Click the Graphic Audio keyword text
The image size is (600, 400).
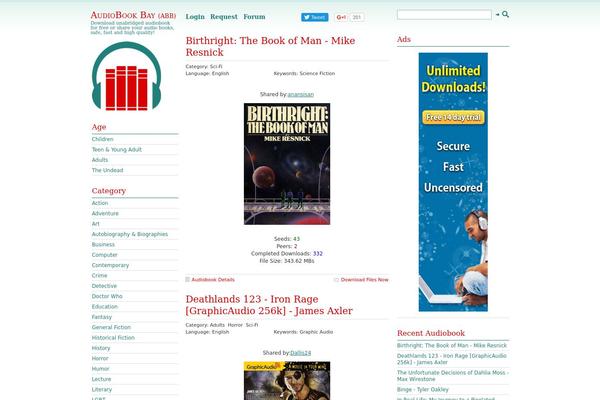316,332
